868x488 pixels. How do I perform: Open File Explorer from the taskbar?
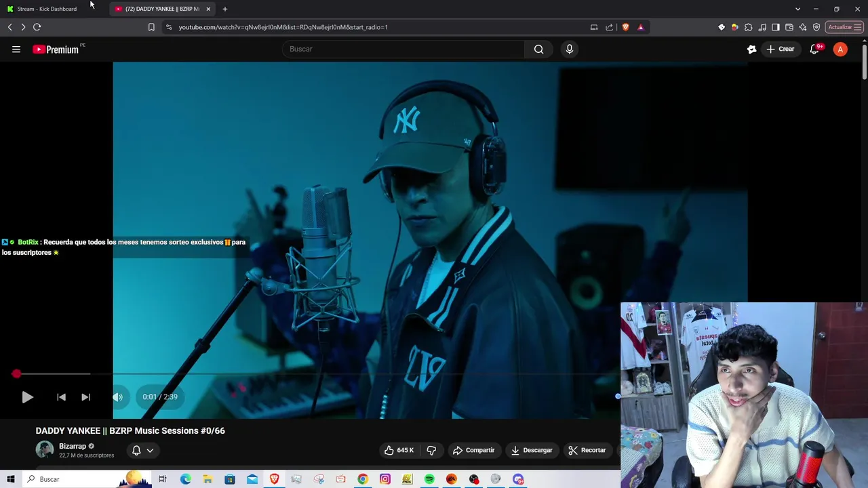click(208, 479)
